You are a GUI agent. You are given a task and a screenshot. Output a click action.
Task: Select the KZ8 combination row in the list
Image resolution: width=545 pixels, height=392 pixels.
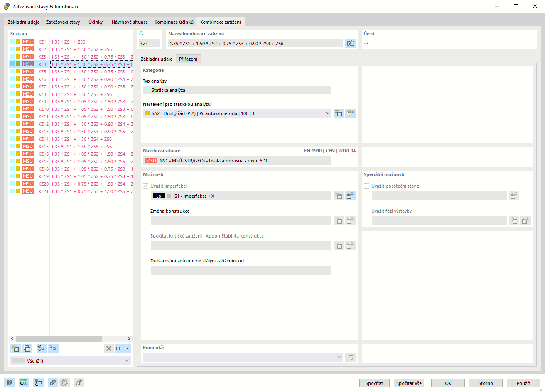tap(71, 94)
